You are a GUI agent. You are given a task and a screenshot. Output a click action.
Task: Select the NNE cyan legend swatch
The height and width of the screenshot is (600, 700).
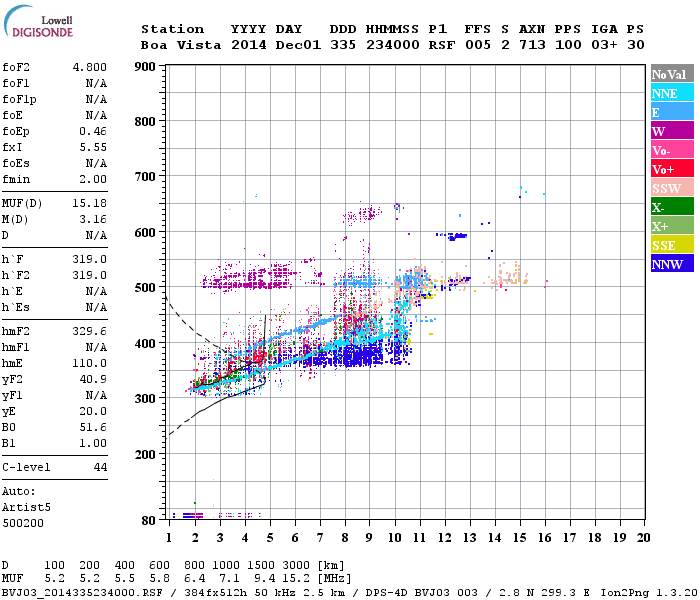point(672,93)
